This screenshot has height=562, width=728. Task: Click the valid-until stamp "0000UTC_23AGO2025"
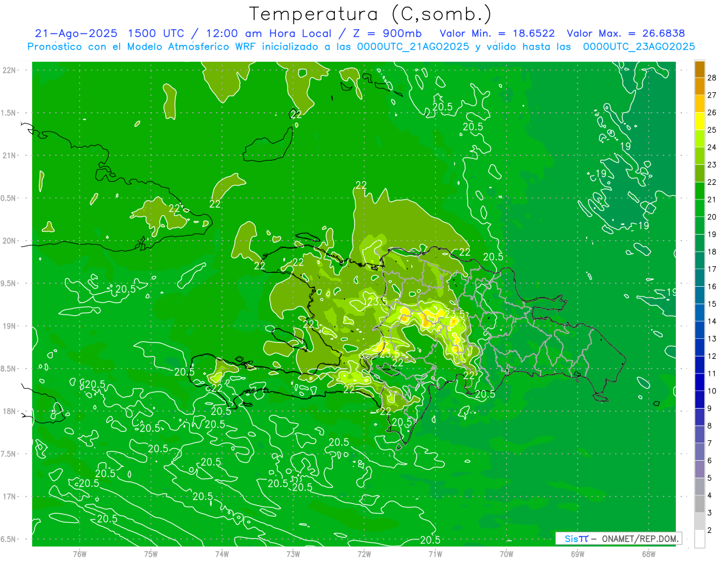pyautogui.click(x=639, y=47)
